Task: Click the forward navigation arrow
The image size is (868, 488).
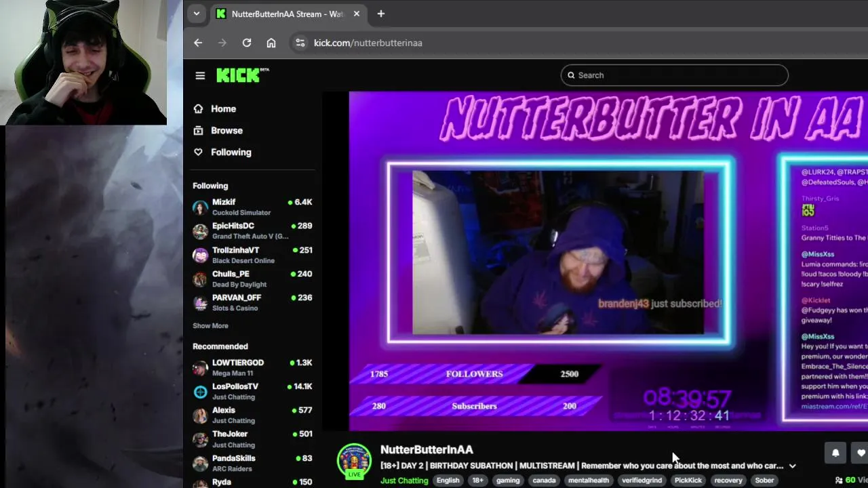Action: point(222,43)
